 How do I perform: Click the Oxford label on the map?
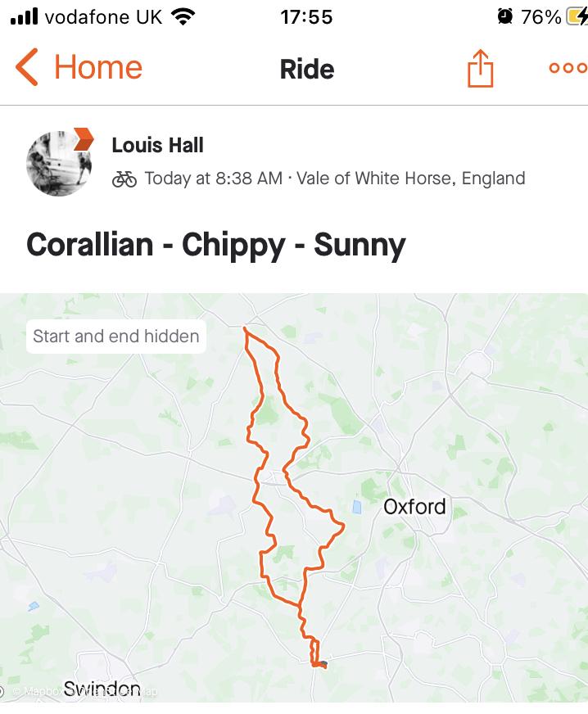click(414, 506)
